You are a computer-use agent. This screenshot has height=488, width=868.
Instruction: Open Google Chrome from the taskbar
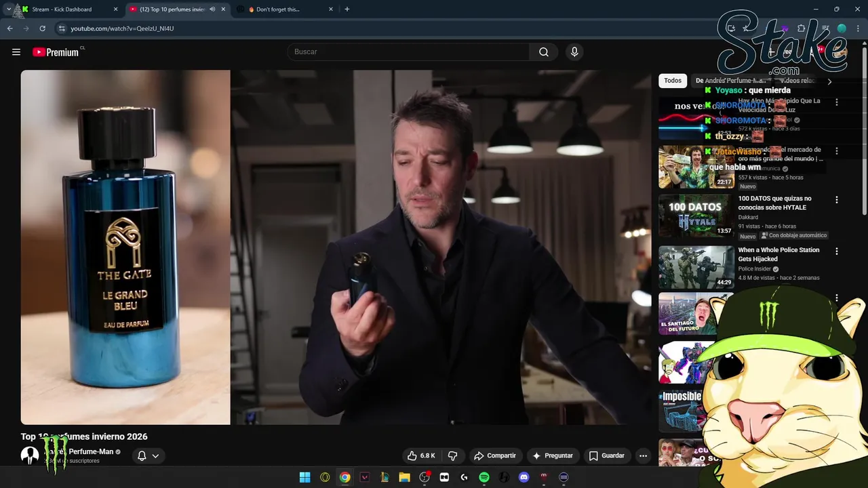[344, 477]
